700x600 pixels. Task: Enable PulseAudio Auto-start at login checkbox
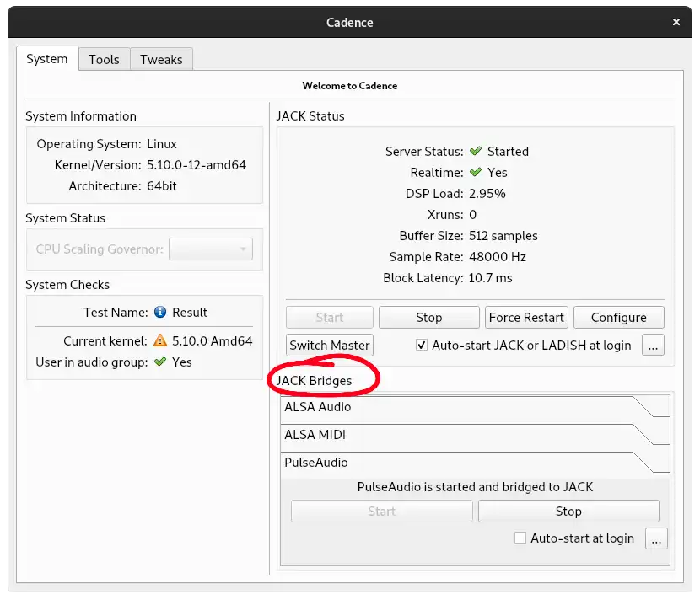pos(520,538)
